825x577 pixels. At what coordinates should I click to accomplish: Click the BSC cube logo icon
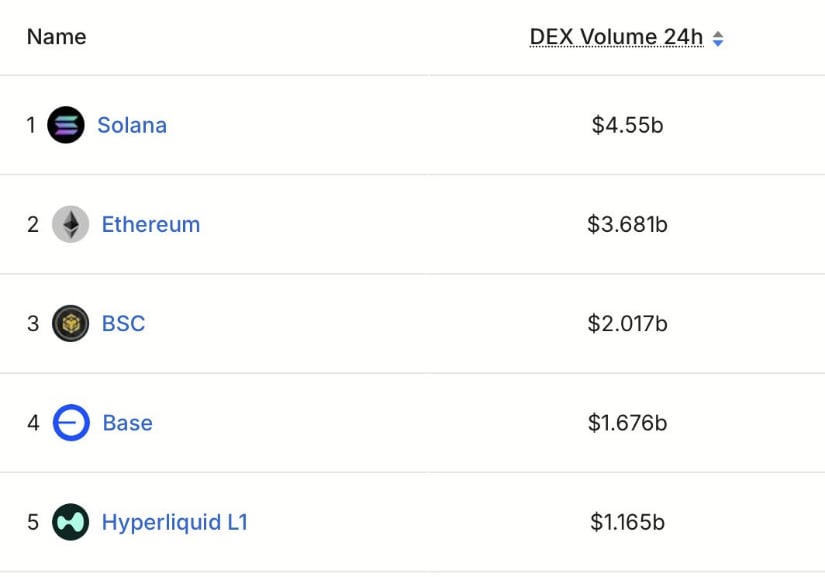pos(71,323)
